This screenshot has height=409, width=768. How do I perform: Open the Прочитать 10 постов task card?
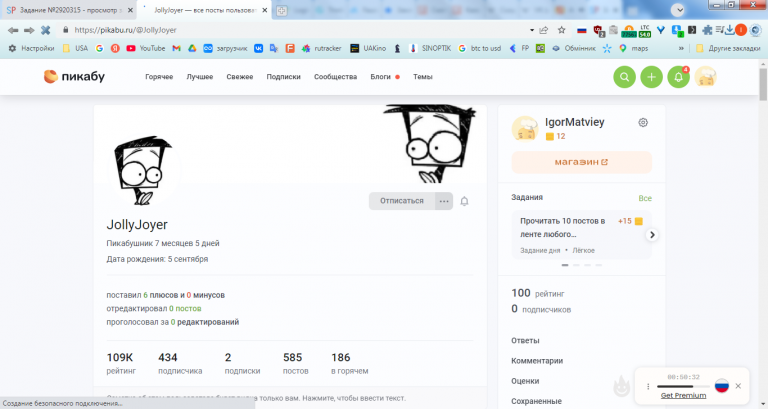tap(582, 235)
